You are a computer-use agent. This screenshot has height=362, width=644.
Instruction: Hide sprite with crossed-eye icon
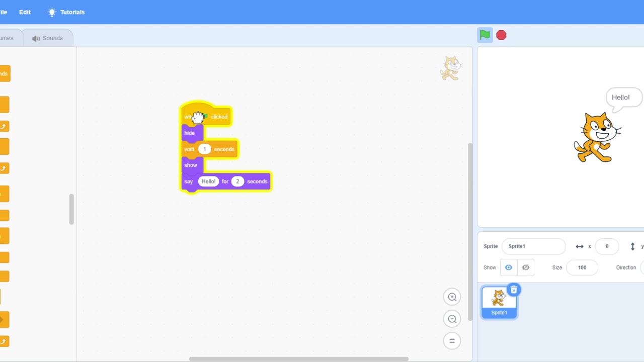[x=526, y=267]
